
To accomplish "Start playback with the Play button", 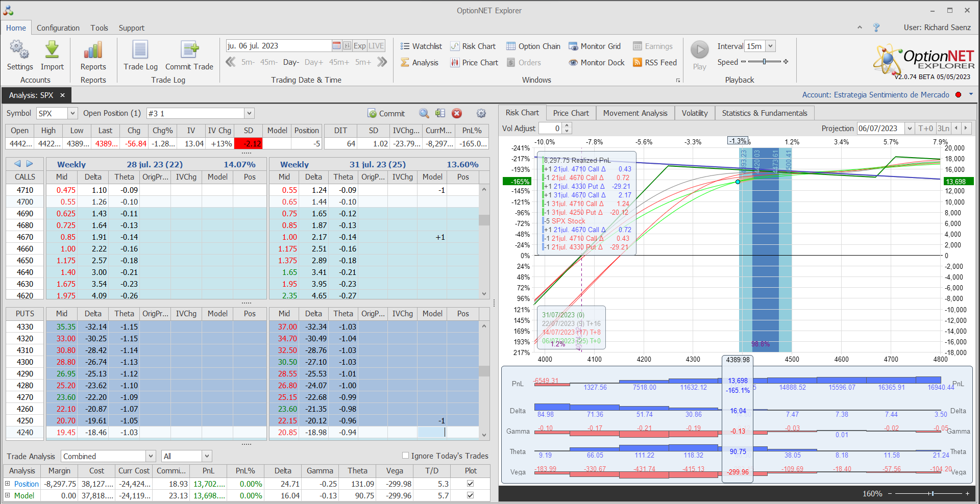I will click(700, 55).
